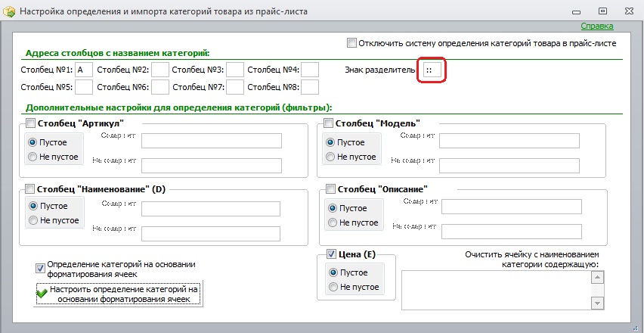Click the Артикул upper (Содержит) text field
This screenshot has width=644, height=333.
212,141
